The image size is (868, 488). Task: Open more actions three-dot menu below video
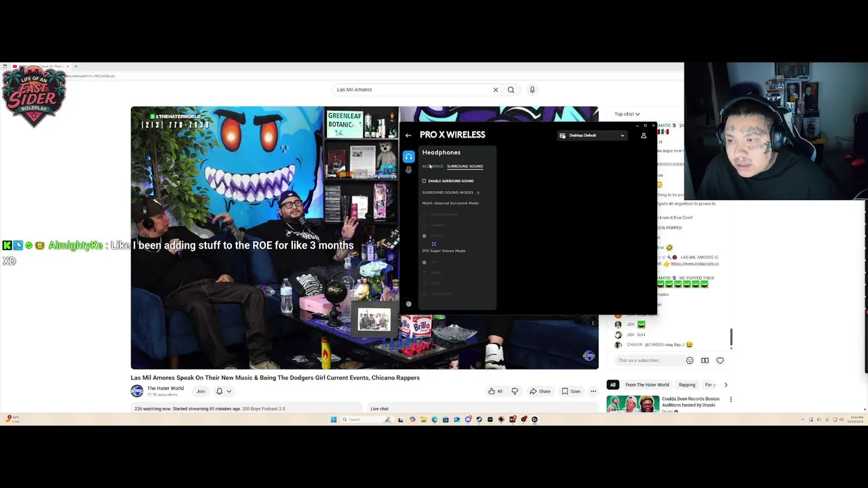click(x=593, y=391)
